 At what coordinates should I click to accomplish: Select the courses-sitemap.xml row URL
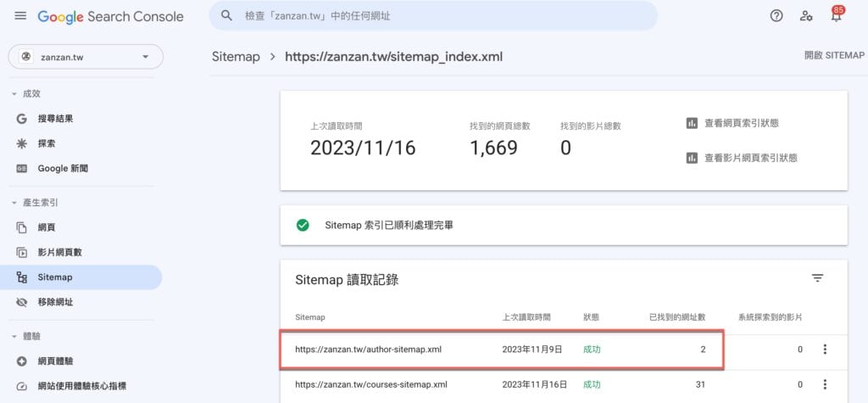371,384
